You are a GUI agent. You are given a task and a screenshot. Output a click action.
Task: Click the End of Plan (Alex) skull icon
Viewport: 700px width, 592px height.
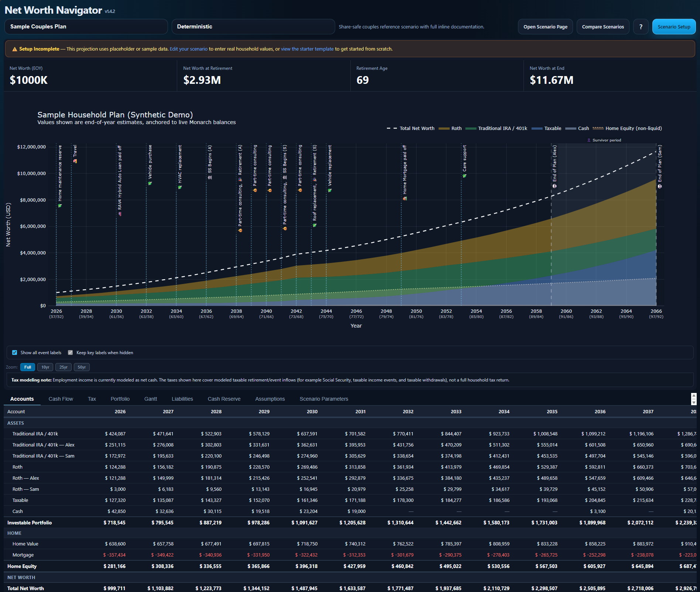click(555, 186)
